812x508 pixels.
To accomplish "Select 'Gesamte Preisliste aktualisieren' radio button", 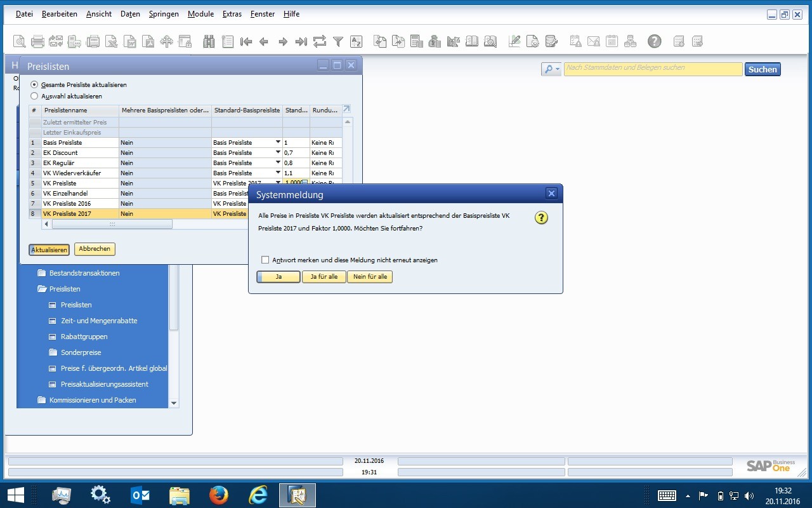I will tap(35, 84).
